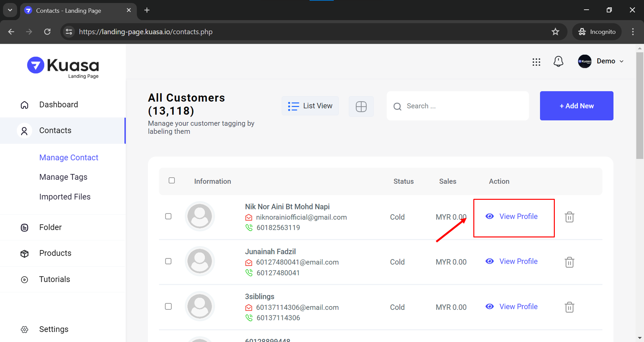644x342 pixels.
Task: Go to Products in sidebar
Action: (x=55, y=253)
